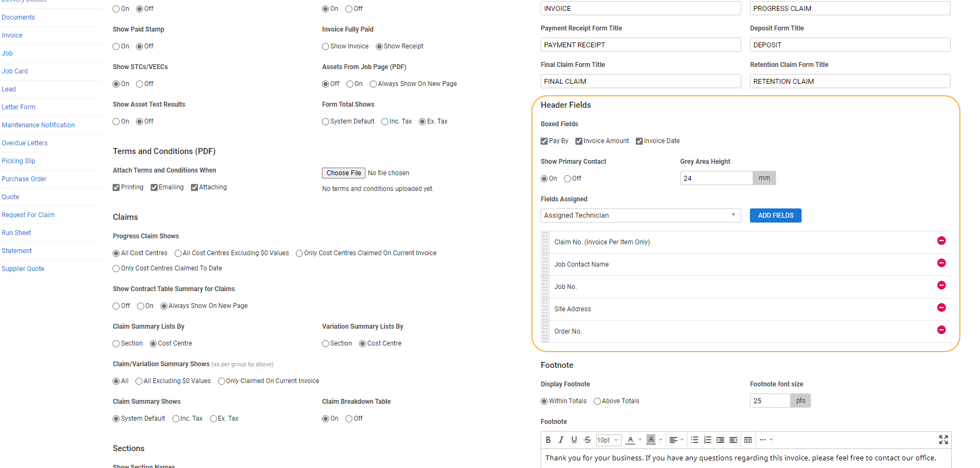Image resolution: width=980 pixels, height=468 pixels.
Task: Remove the Order No. field
Action: tap(941, 330)
